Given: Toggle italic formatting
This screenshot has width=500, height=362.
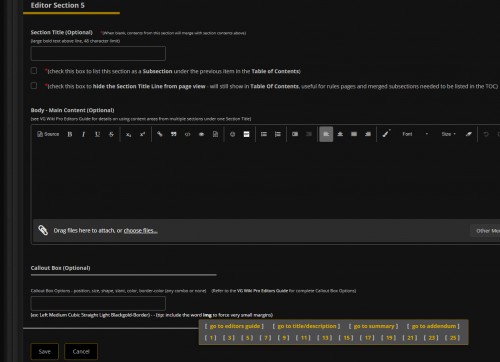Looking at the screenshot, I should click(83, 134).
